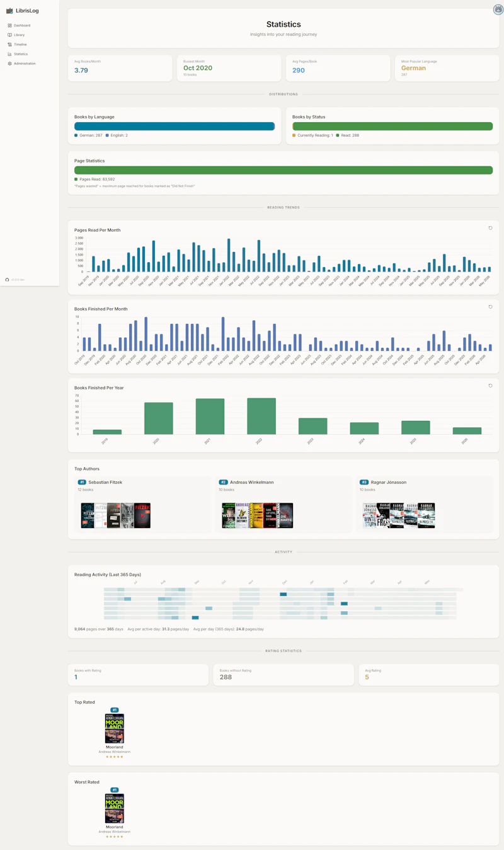Click the LibrisLog brand name
Viewport: 504px width, 850px height.
click(x=28, y=11)
